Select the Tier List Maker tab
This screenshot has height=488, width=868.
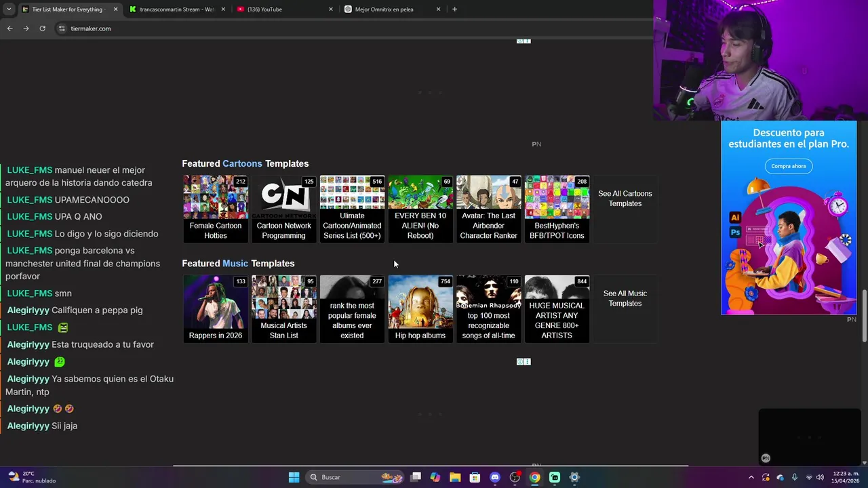68,9
